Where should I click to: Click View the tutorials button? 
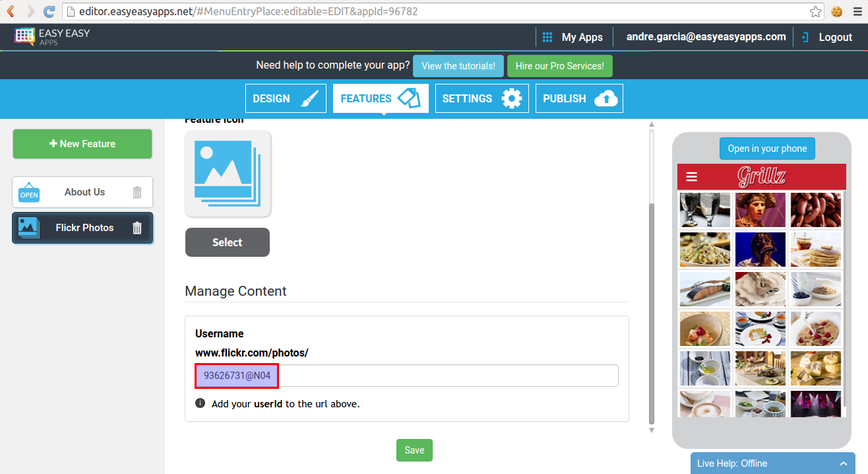coord(458,65)
